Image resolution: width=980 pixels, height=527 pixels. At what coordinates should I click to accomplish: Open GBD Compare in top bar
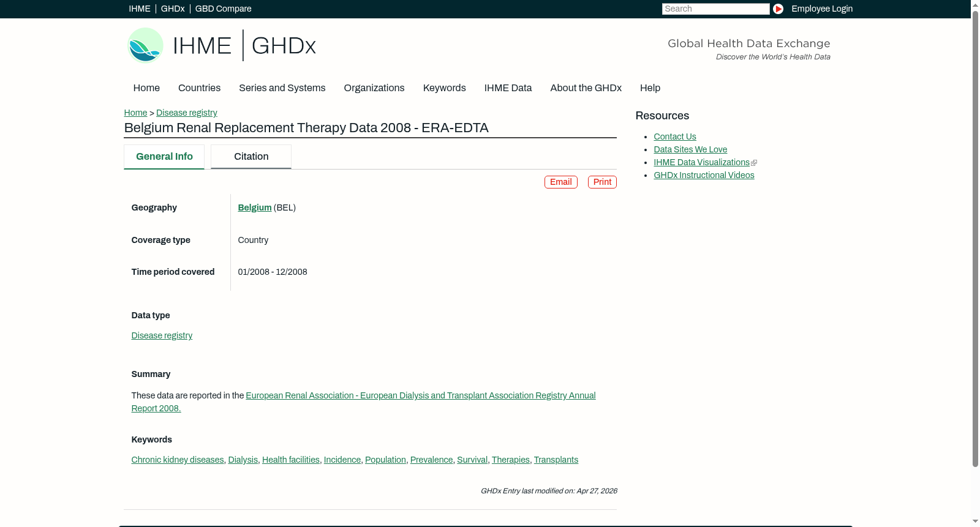click(223, 9)
